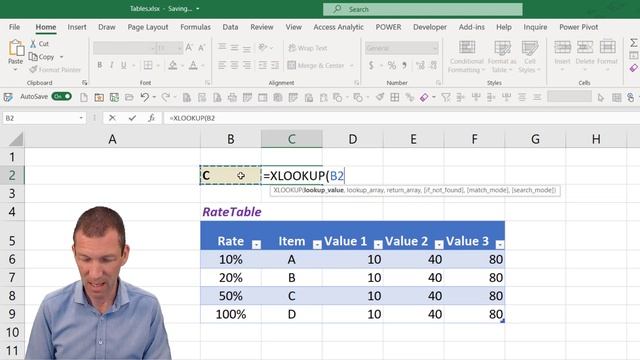Image resolution: width=640 pixels, height=360 pixels.
Task: Open the Name Box dropdown
Action: (x=81, y=118)
